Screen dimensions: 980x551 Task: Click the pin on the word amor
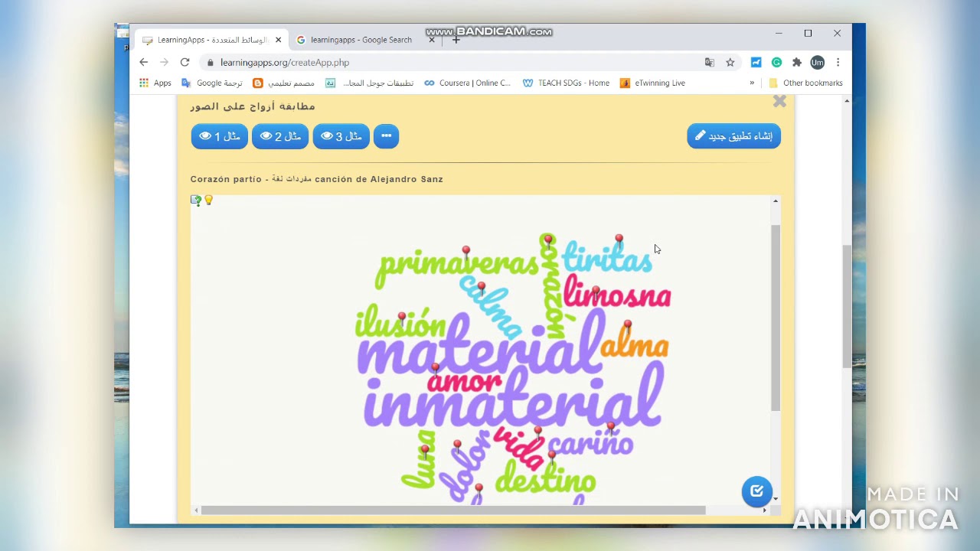[436, 369]
